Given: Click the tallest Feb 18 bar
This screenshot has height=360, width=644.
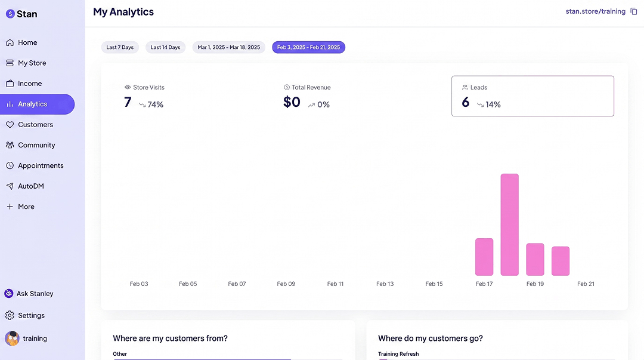Looking at the screenshot, I should click(x=510, y=224).
